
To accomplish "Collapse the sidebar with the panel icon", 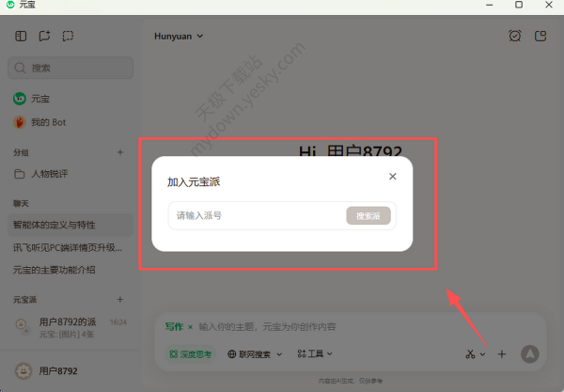I will [x=21, y=37].
